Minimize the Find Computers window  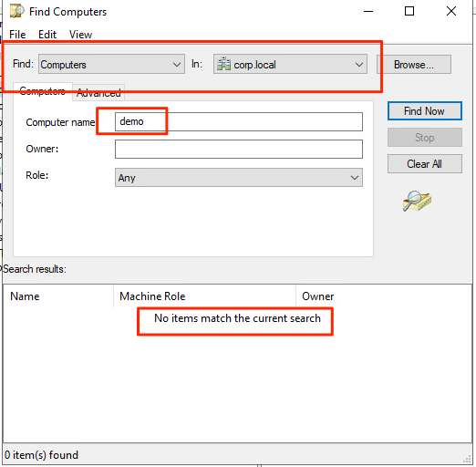coord(368,12)
